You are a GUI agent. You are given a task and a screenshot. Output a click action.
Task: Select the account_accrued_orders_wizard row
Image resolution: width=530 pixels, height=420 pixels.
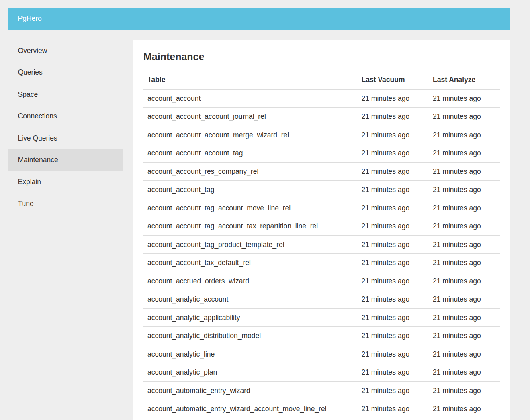click(x=198, y=281)
